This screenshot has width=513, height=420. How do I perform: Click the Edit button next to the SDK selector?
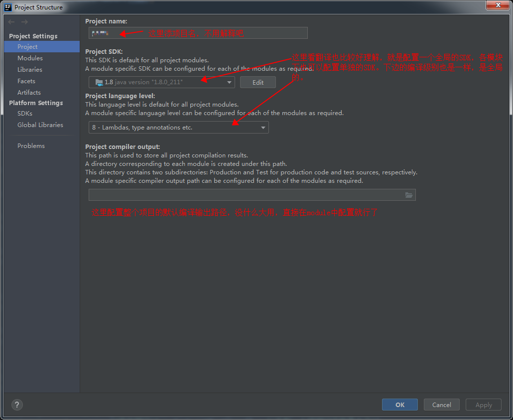point(257,82)
